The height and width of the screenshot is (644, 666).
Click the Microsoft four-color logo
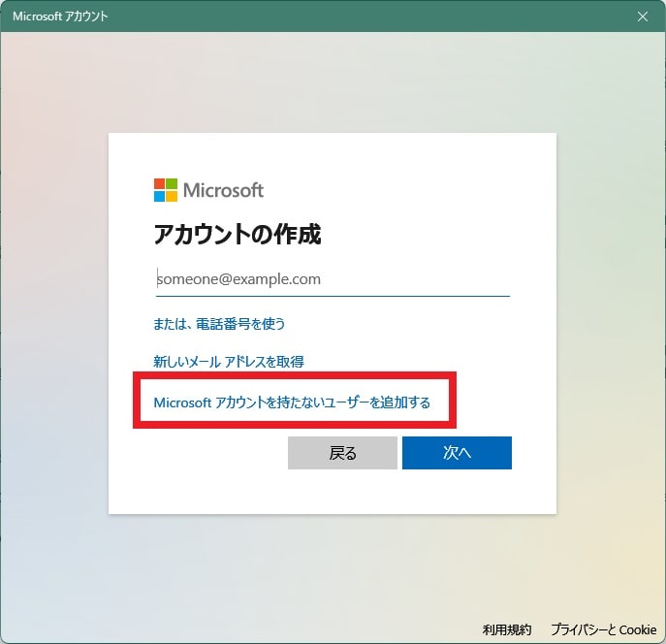click(166, 190)
